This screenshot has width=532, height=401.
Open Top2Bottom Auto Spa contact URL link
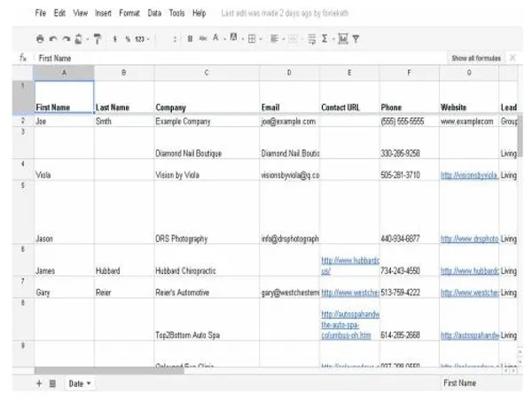pyautogui.click(x=350, y=325)
